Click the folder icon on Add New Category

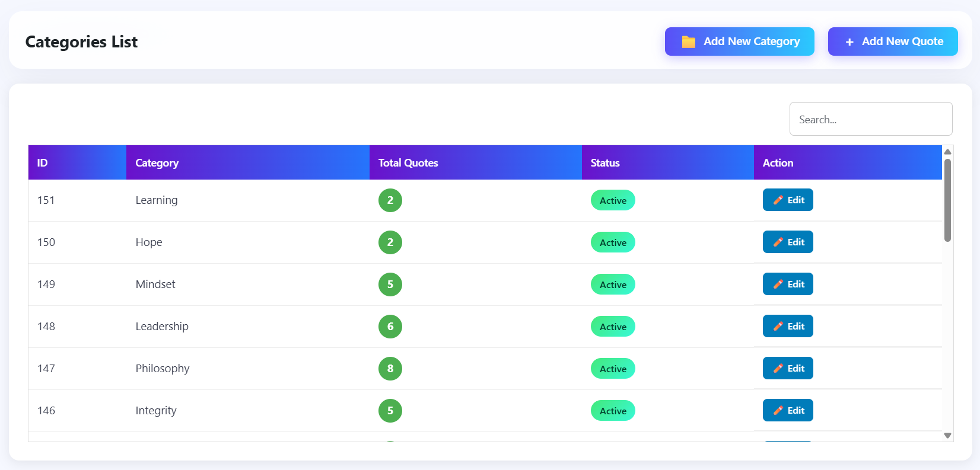point(688,41)
